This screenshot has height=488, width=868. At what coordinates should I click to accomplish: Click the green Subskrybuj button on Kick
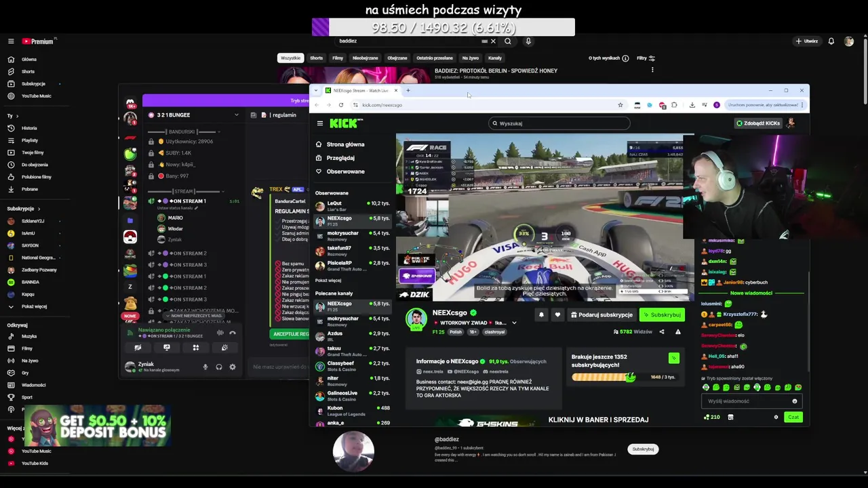coord(662,314)
